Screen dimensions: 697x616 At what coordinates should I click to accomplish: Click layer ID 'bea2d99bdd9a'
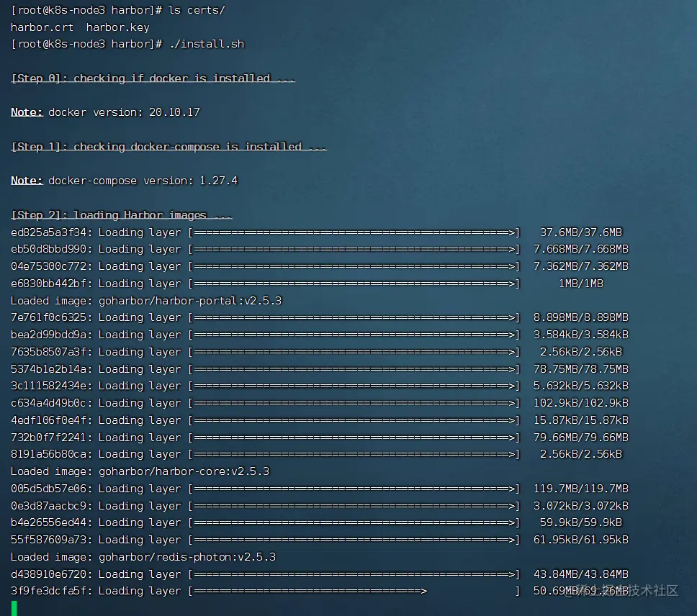(x=48, y=335)
